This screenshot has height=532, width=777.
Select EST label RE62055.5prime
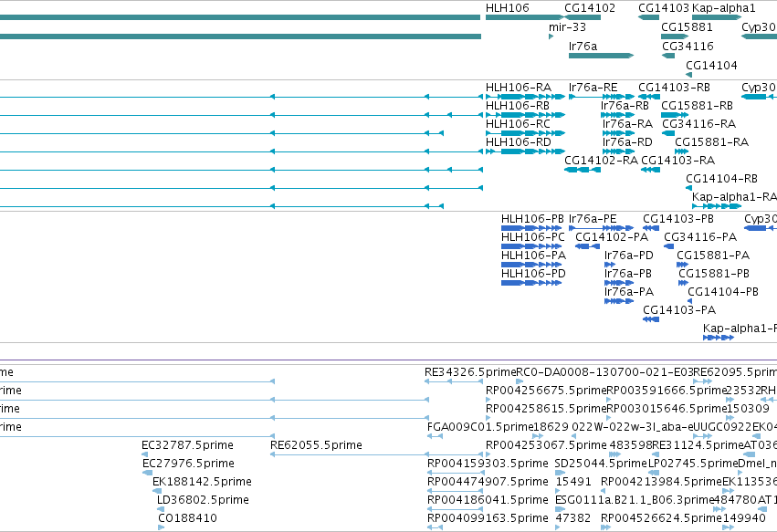coord(316,445)
